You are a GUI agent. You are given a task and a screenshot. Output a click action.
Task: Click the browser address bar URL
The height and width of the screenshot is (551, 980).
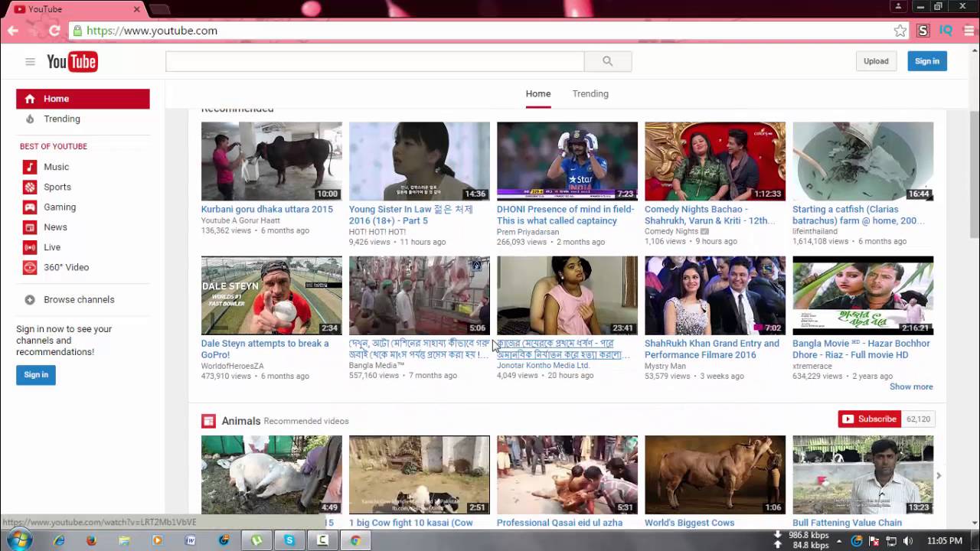tap(152, 31)
